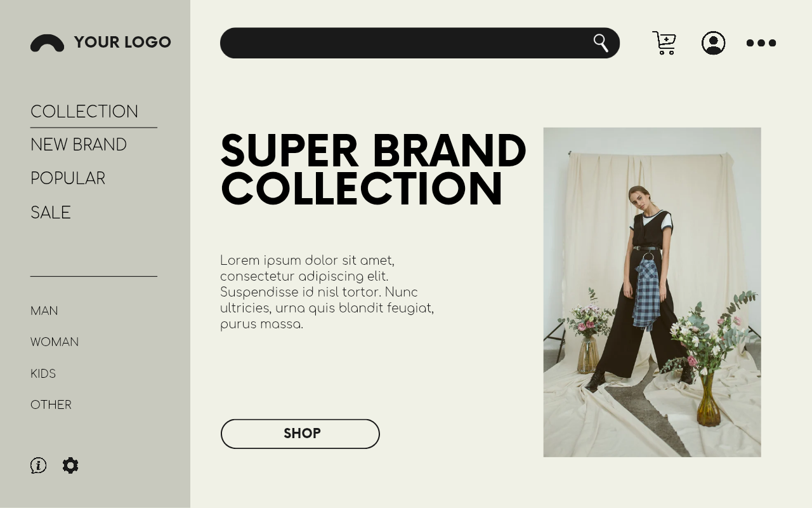Open the three-dot more options menu
Screen dimensions: 812x508
tap(761, 43)
